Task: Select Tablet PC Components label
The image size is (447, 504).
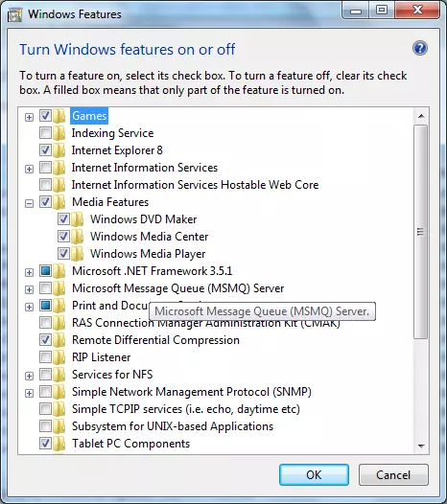Action: tap(131, 444)
